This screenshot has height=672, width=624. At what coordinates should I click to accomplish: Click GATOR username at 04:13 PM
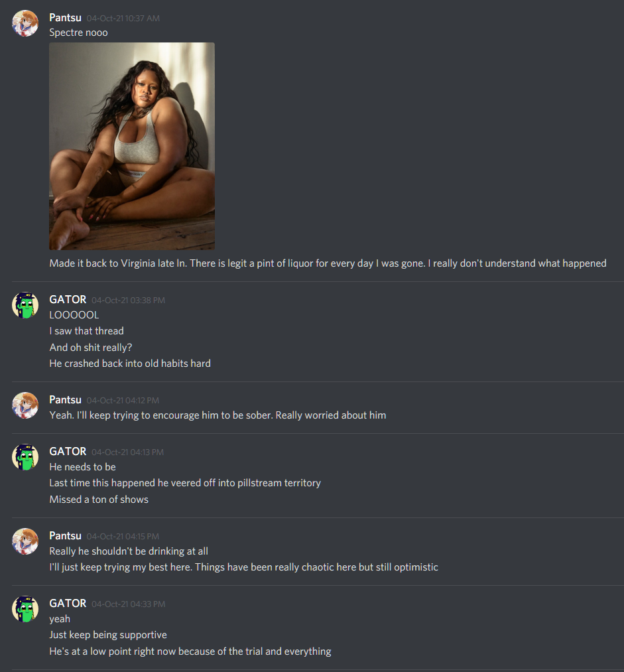tap(68, 451)
